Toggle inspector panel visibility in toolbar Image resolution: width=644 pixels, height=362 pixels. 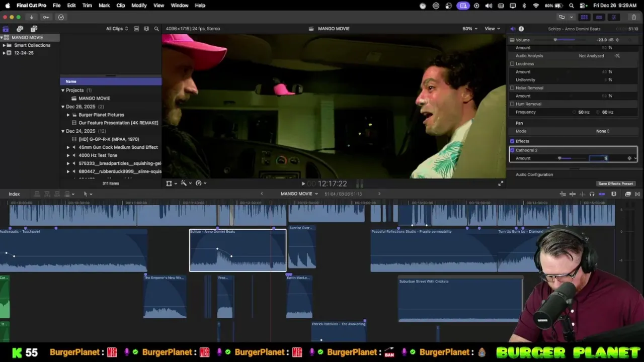click(613, 17)
